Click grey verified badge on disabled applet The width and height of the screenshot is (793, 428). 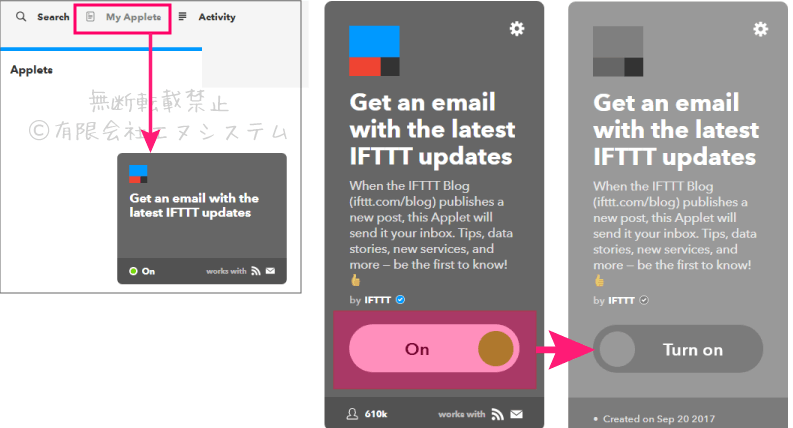(644, 301)
